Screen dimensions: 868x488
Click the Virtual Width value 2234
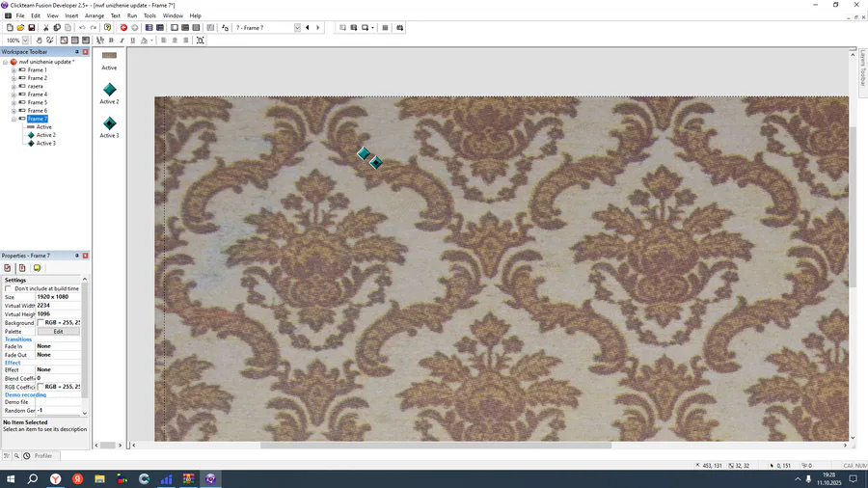(x=58, y=306)
